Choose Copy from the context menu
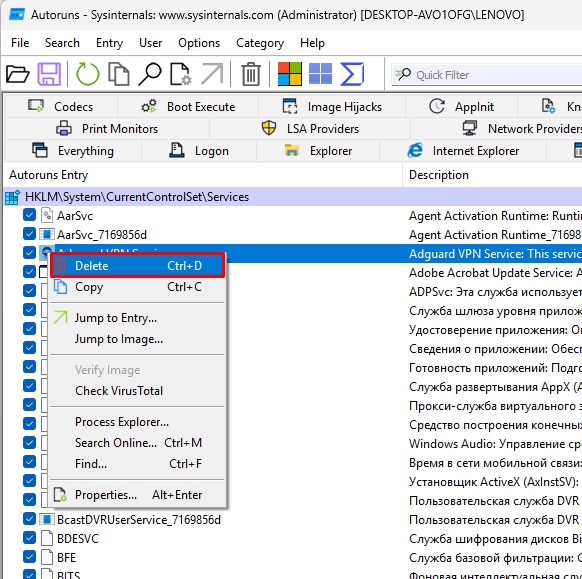582x579 pixels. (x=138, y=287)
